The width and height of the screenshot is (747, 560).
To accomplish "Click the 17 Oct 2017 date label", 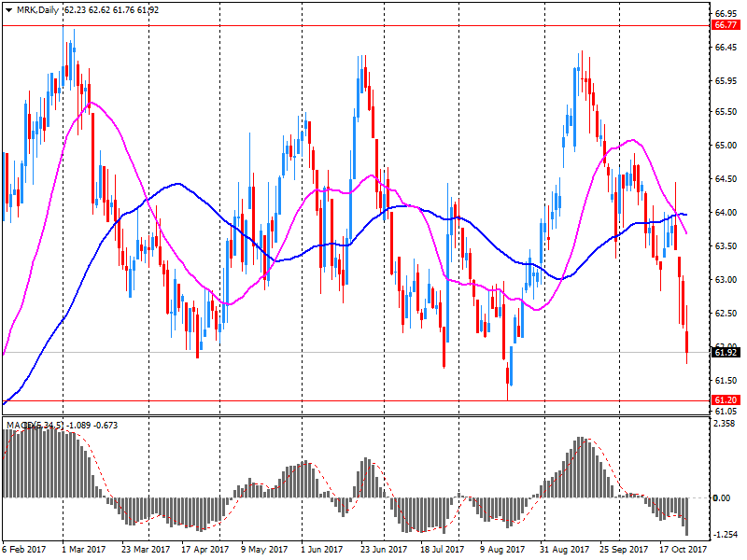I will (684, 550).
